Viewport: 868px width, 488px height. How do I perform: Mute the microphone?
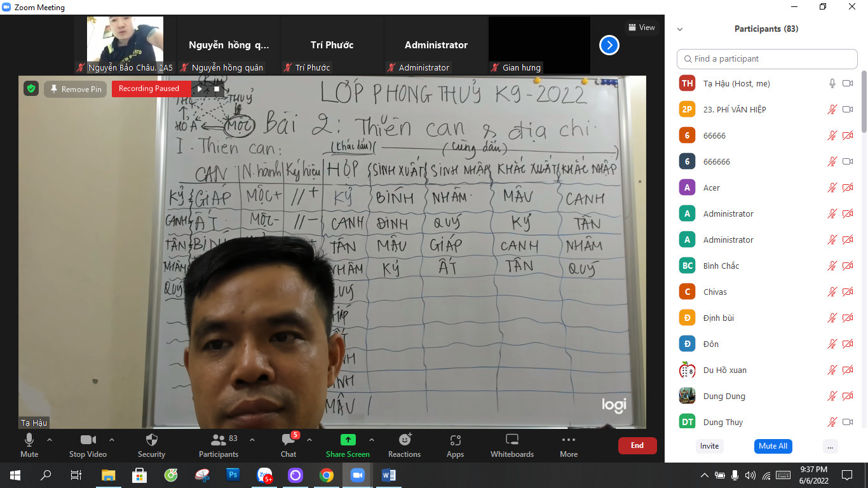coord(29,445)
